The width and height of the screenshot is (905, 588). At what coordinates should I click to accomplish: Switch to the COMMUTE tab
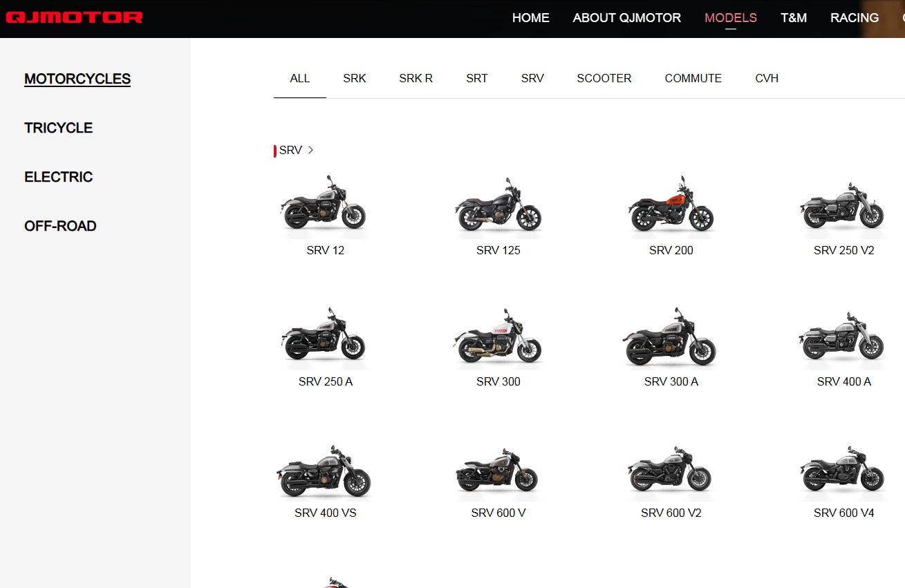point(693,78)
